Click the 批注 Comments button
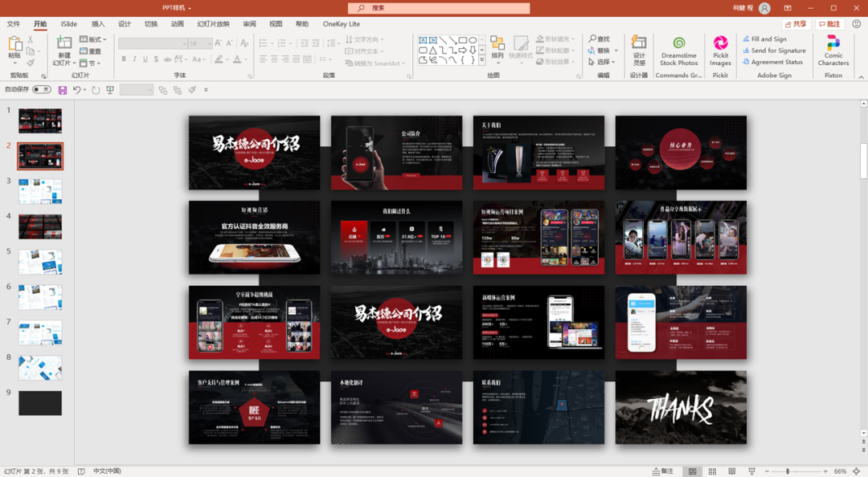 point(829,24)
